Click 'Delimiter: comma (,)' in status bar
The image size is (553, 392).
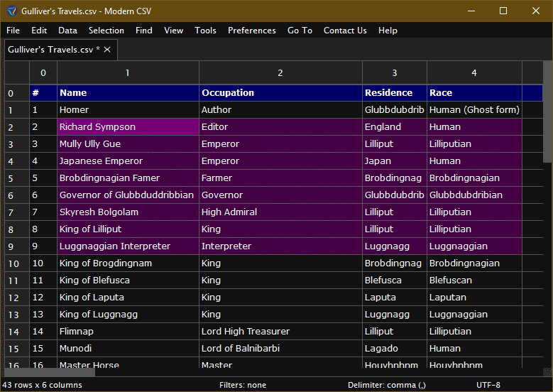[387, 385]
